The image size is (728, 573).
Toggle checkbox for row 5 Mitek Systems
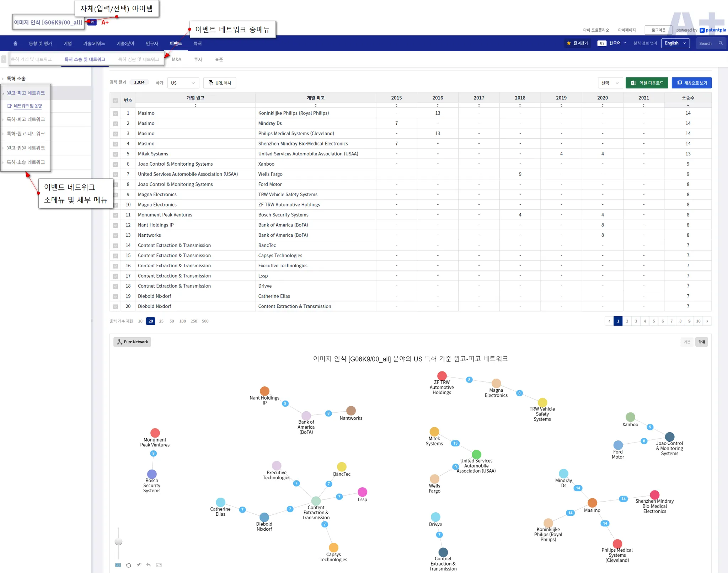116,154
